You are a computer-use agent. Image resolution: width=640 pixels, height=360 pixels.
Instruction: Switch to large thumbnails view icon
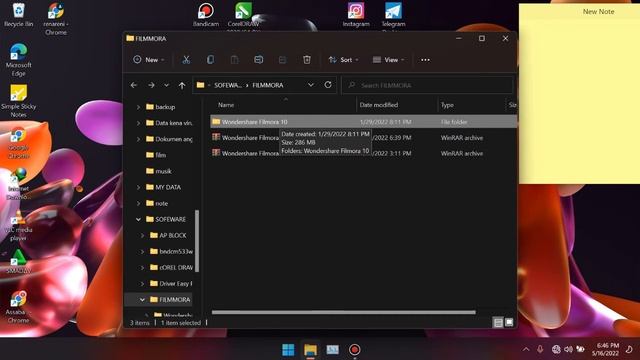tap(509, 323)
